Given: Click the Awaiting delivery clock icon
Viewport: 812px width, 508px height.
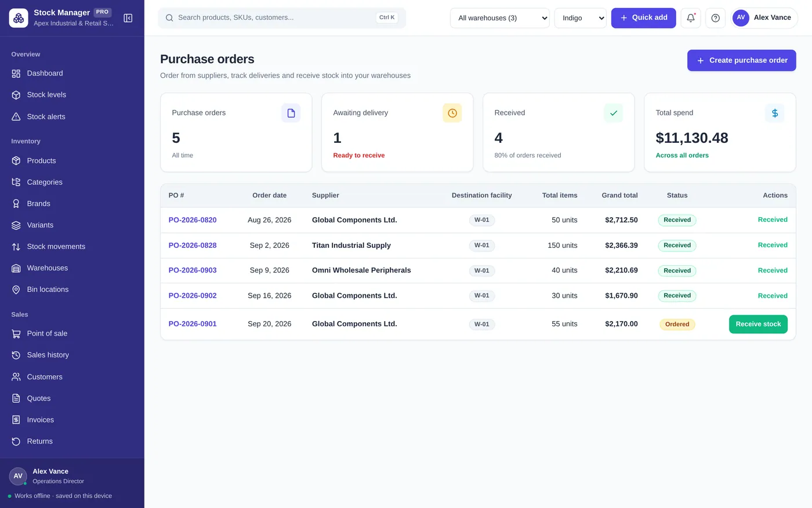Looking at the screenshot, I should pos(452,113).
